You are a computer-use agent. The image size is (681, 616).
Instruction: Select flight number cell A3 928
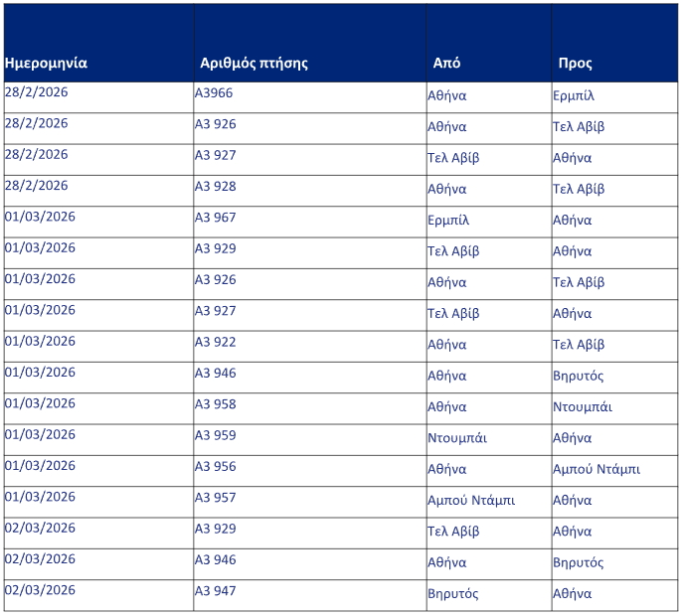216,187
